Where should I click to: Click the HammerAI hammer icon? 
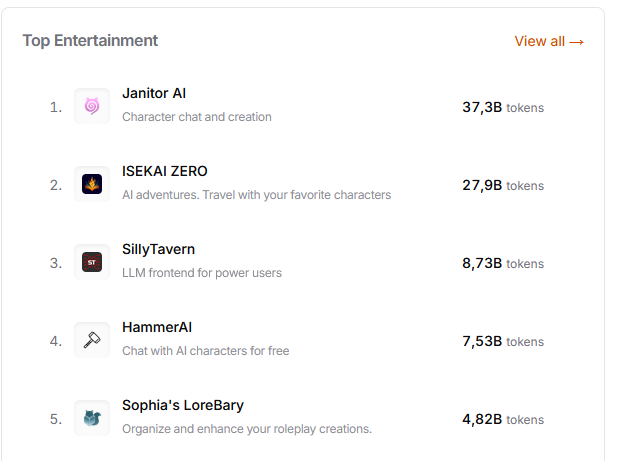(x=92, y=340)
